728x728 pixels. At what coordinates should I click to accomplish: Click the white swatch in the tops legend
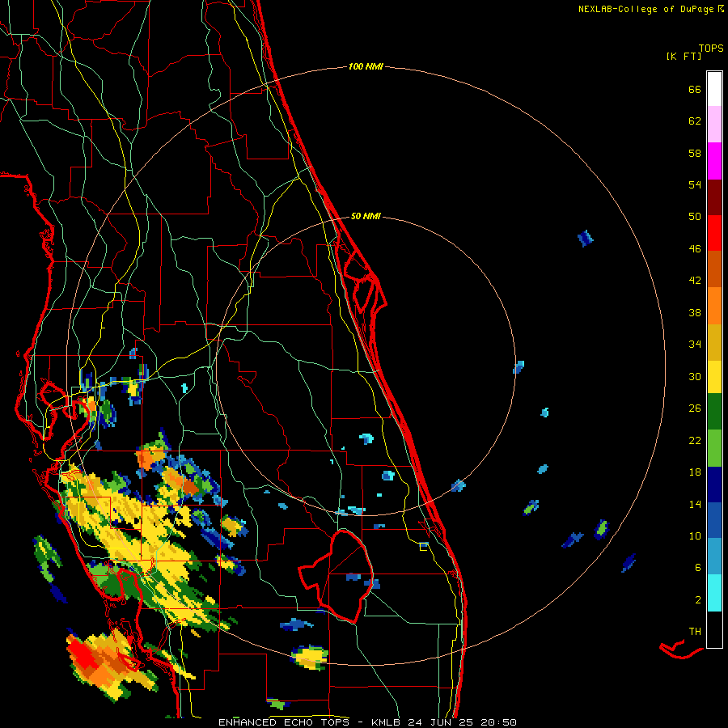click(714, 89)
